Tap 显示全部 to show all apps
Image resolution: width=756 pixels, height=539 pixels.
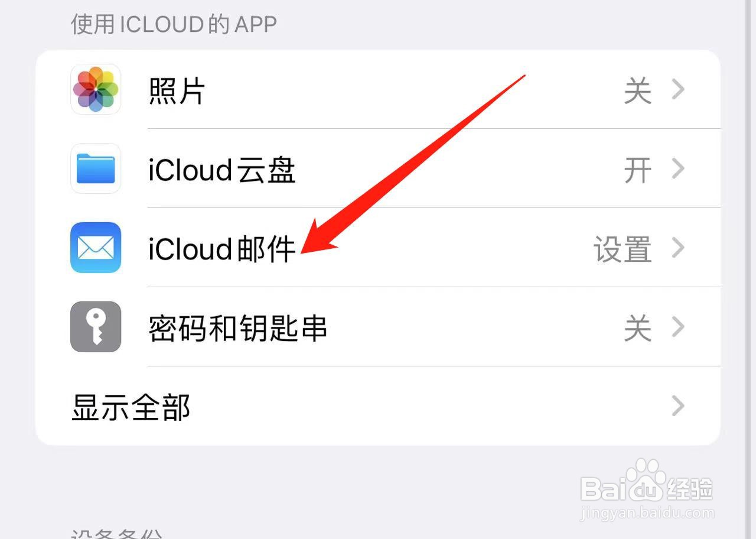coord(131,408)
